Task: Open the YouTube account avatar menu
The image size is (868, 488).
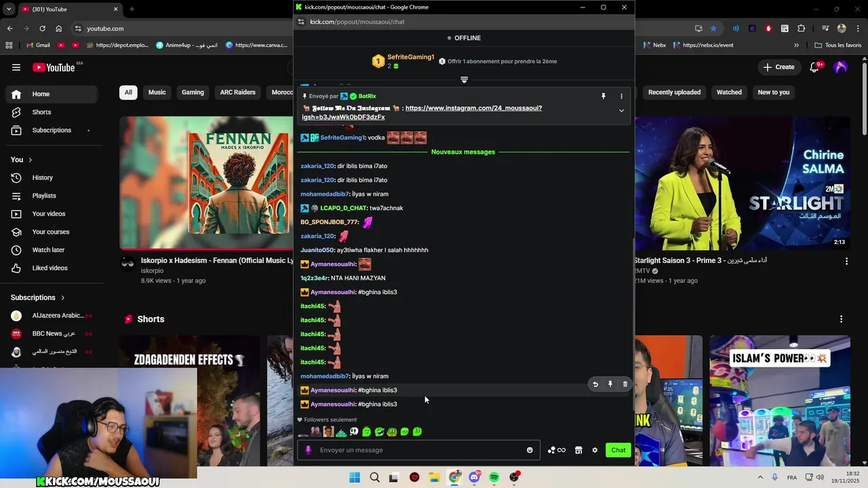Action: 841,67
